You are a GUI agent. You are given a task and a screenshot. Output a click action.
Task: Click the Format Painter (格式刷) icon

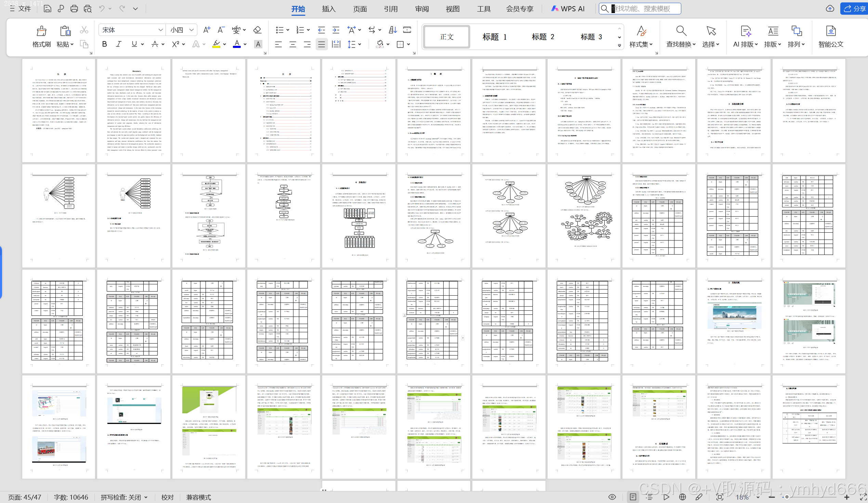(41, 31)
